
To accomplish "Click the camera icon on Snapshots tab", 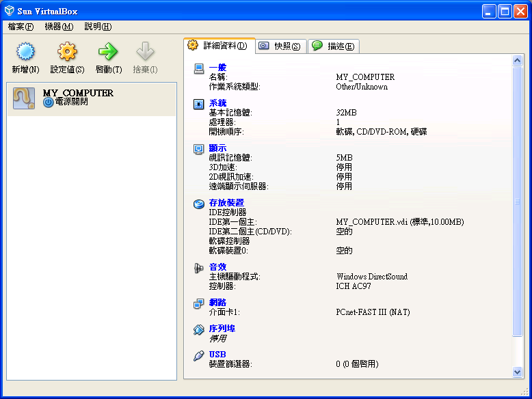I will [264, 46].
